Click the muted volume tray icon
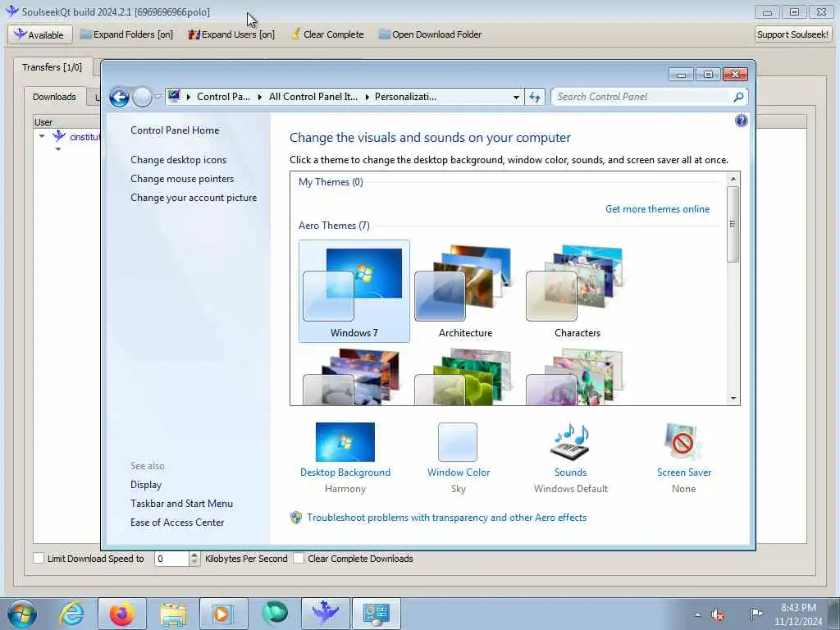Screen dimensions: 840x630 pos(719,615)
